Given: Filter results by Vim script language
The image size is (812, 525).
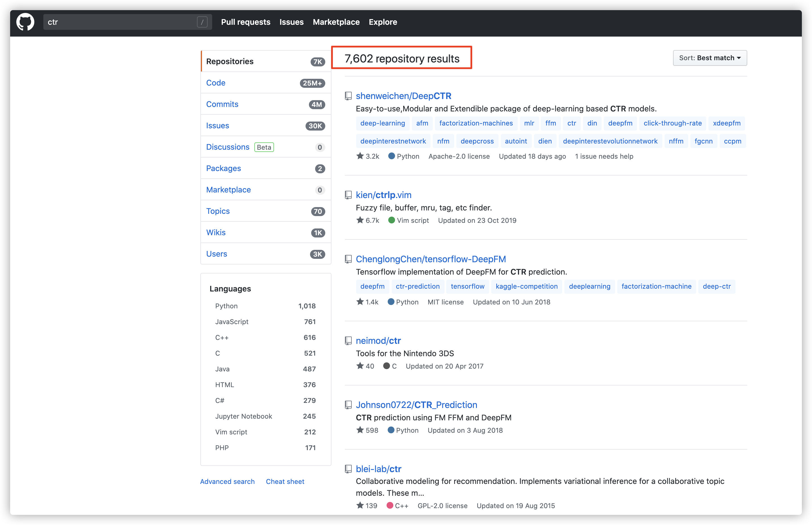Looking at the screenshot, I should click(265, 432).
